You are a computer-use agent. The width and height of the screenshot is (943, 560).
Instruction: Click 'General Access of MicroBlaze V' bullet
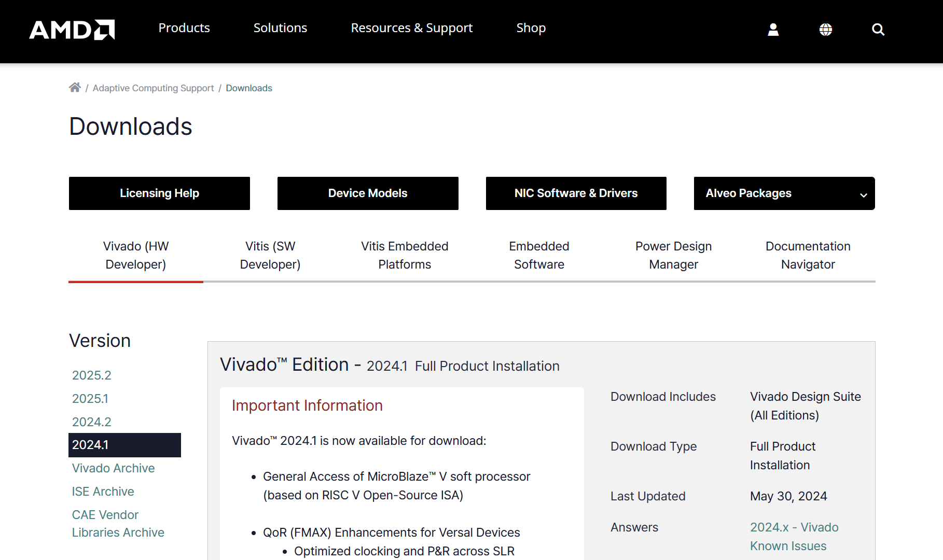coord(397,486)
